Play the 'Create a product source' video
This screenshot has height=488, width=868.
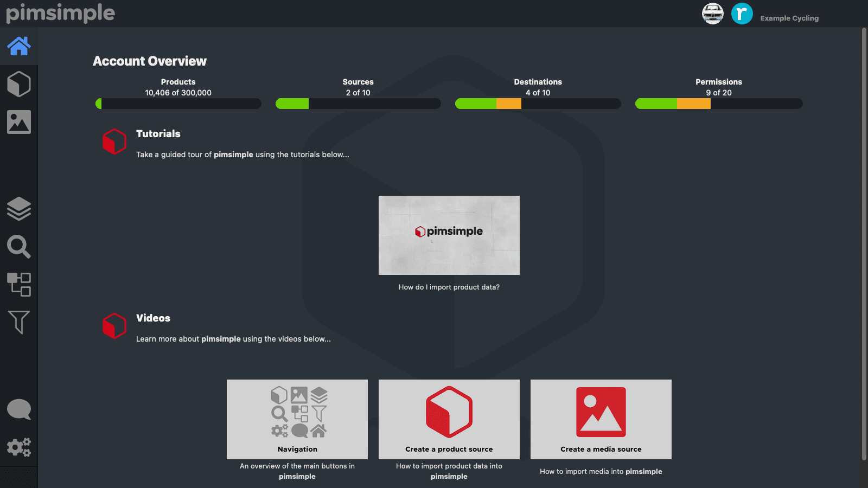coord(449,419)
